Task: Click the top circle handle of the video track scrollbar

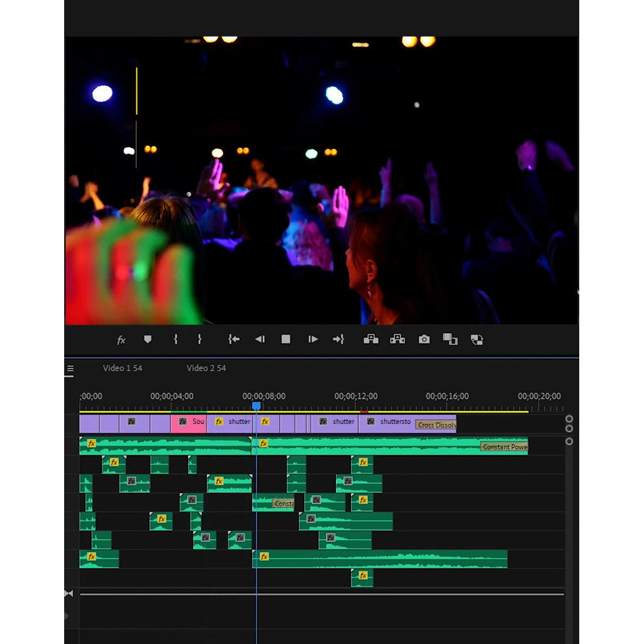Action: pyautogui.click(x=569, y=419)
